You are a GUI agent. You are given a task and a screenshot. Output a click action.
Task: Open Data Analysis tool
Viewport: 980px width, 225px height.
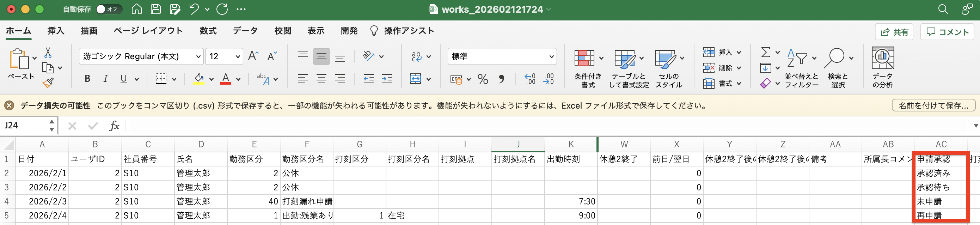coord(882,67)
